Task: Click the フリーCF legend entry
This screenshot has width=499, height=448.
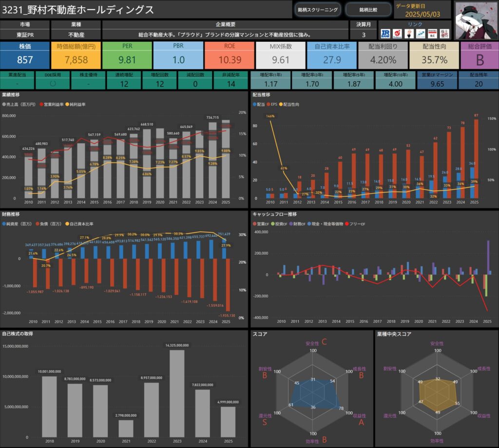Action: [355, 224]
